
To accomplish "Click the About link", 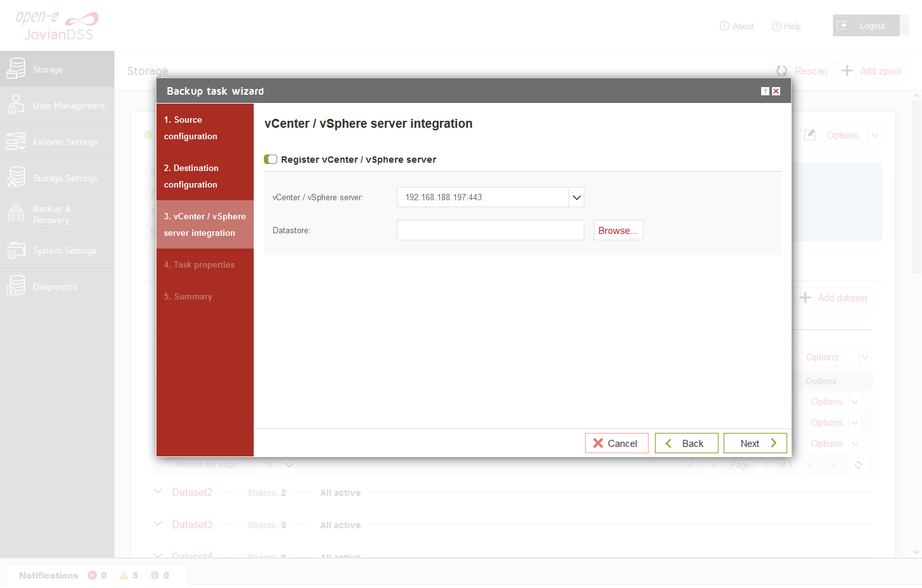I will click(x=736, y=26).
